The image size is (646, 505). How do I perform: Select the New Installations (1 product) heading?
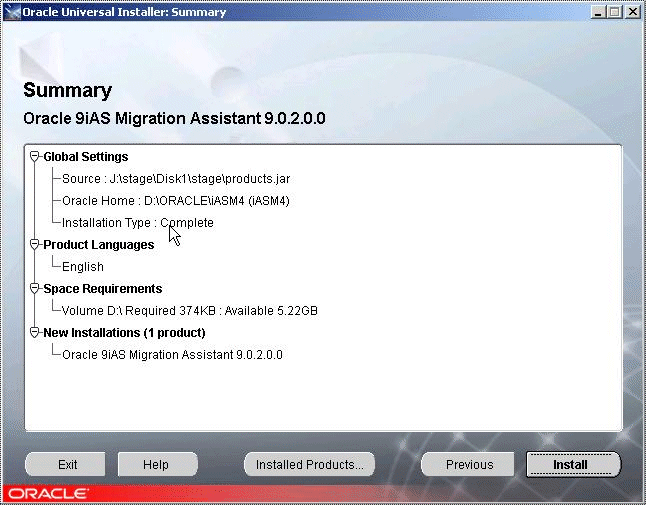pyautogui.click(x=124, y=333)
